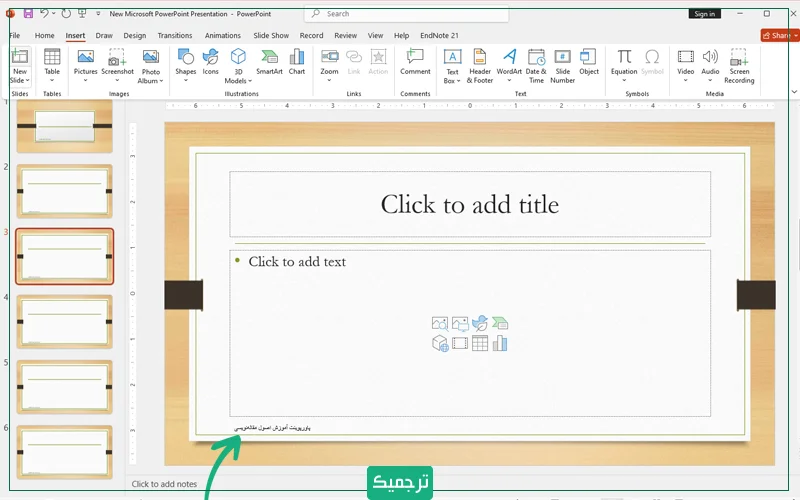Insert a Table from the ribbon
Viewport: 800px width, 500px height.
[x=52, y=65]
